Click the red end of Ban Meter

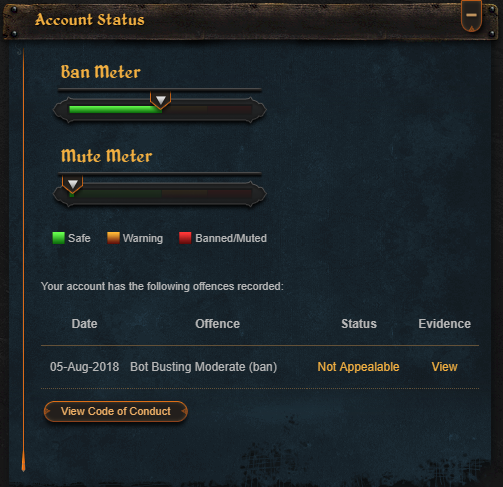point(229,109)
